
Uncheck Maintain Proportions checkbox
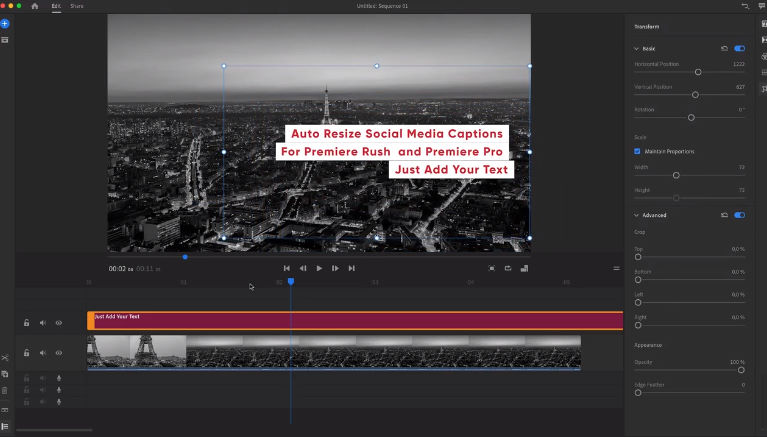click(x=637, y=151)
